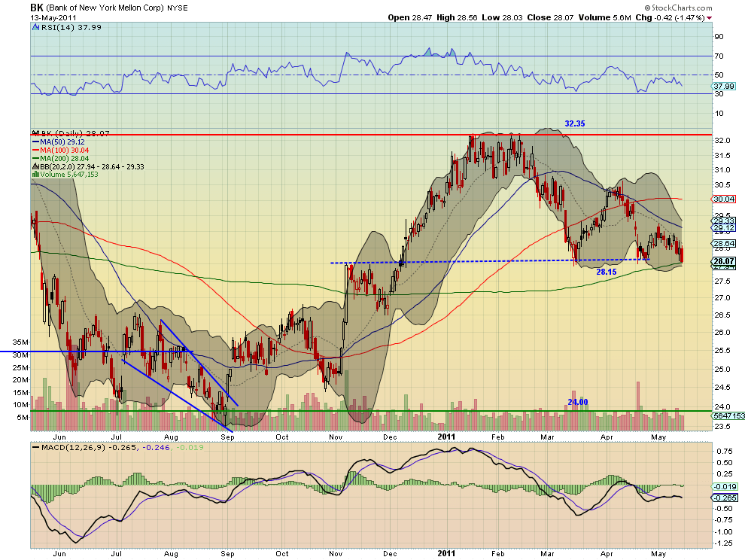
Task: Click the 28.64 price tag on right axis
Action: [x=724, y=243]
